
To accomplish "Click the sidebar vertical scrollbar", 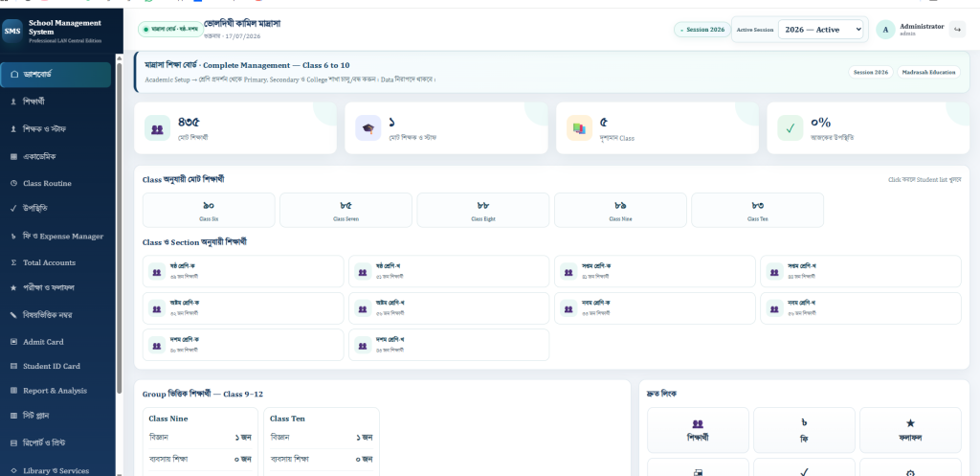I will click(120, 225).
